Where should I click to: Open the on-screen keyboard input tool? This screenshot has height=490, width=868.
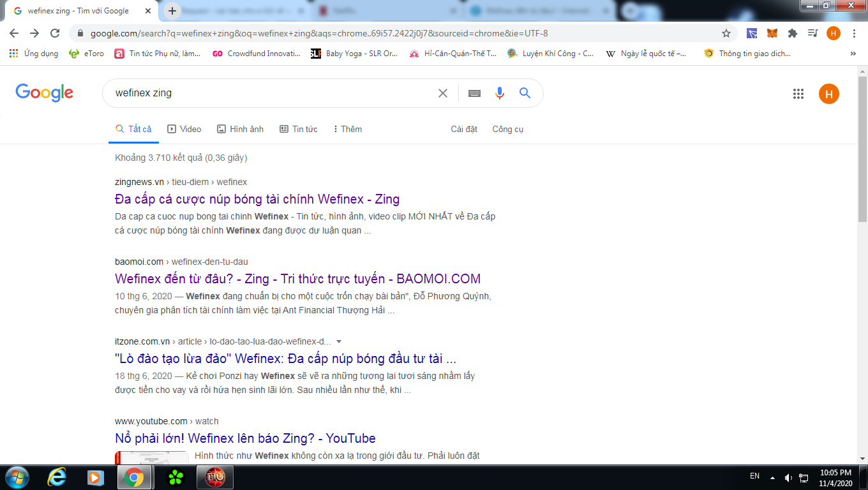coord(474,93)
